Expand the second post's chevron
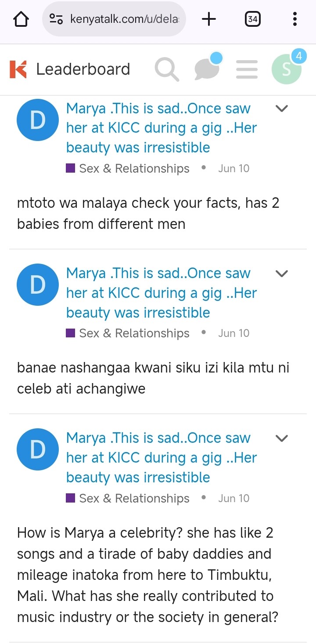Viewport: 316px width, 644px height. (x=281, y=274)
